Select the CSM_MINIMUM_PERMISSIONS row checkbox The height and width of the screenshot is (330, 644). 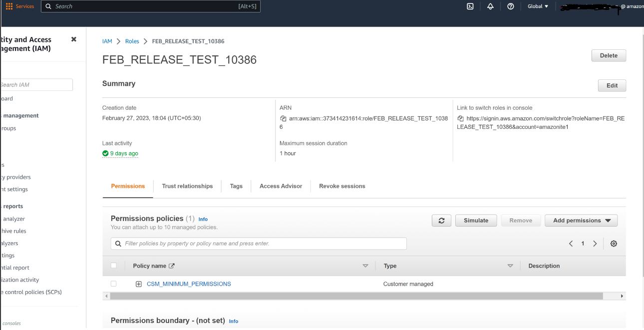point(113,283)
